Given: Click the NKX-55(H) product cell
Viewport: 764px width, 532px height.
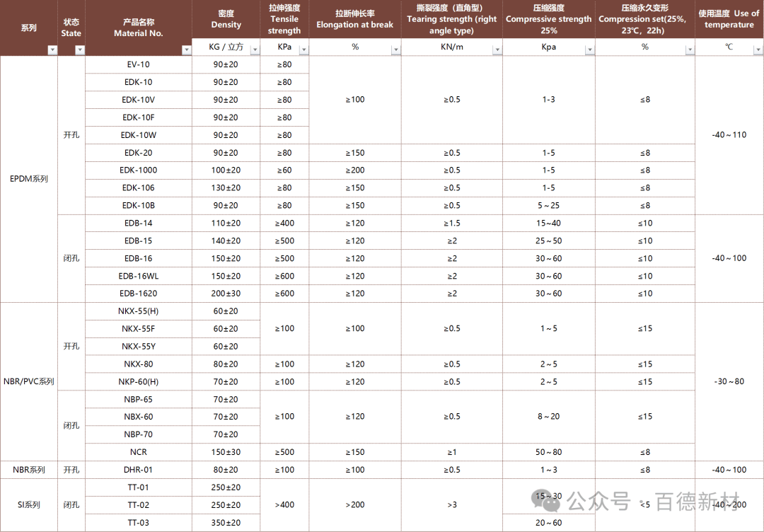Looking at the screenshot, I should point(139,311).
